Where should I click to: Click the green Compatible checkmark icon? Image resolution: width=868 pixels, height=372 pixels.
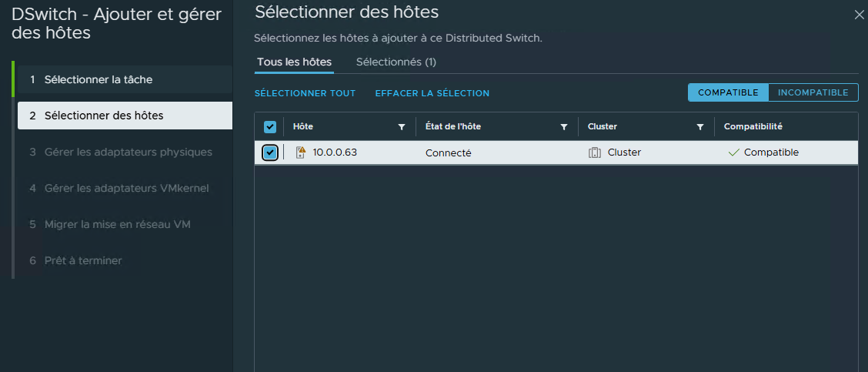[x=733, y=152]
